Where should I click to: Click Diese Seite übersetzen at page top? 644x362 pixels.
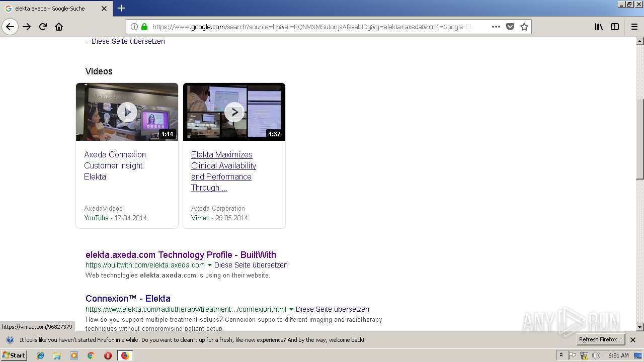click(x=128, y=41)
